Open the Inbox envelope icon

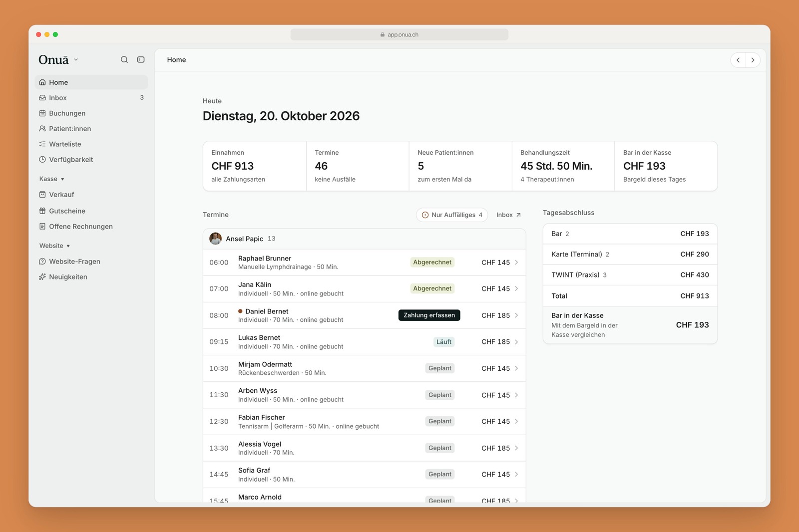point(42,98)
